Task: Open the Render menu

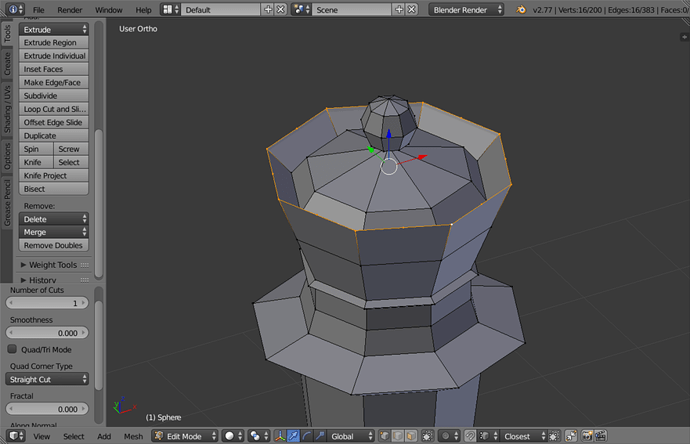Action: (70, 9)
